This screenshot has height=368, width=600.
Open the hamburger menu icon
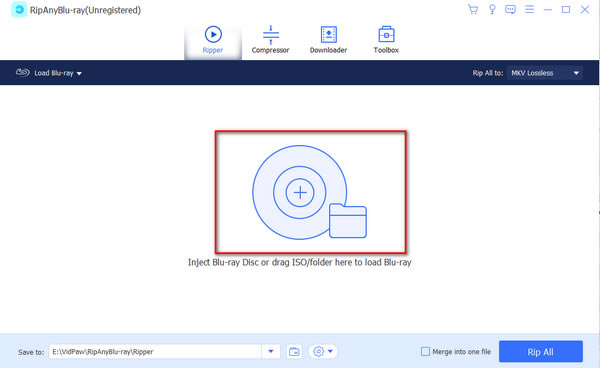(x=529, y=9)
